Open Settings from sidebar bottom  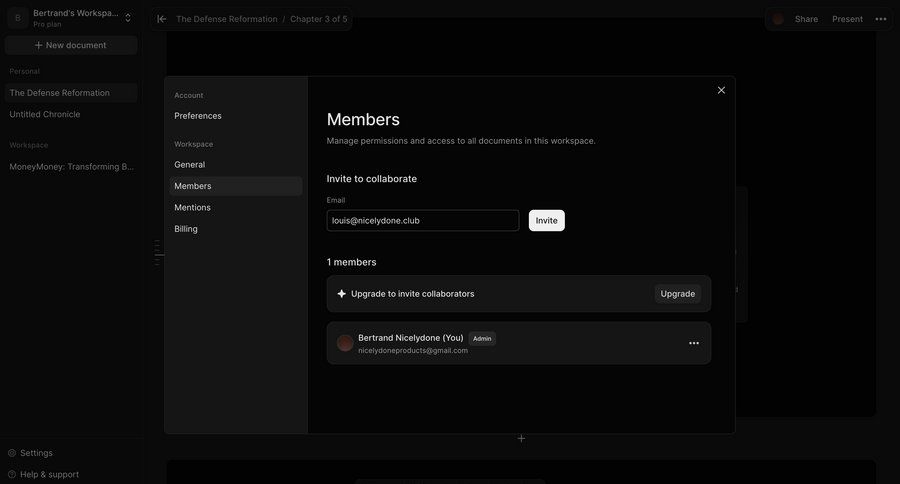(x=36, y=453)
